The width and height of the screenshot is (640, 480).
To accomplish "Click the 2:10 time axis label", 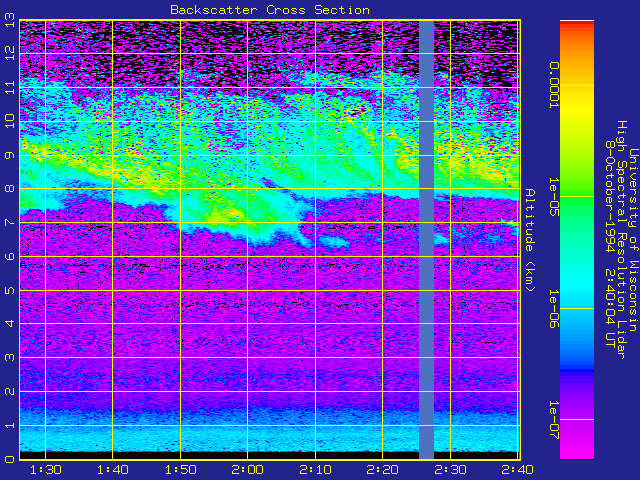I will (315, 470).
